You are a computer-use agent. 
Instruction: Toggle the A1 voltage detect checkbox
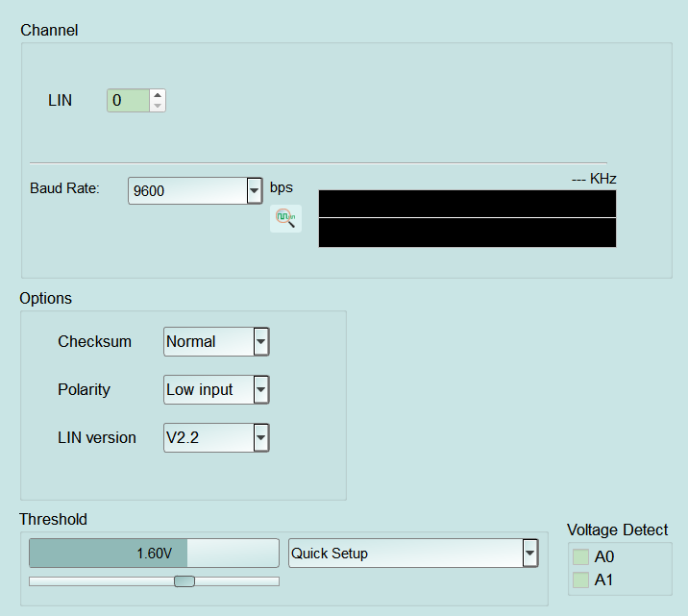pos(580,580)
